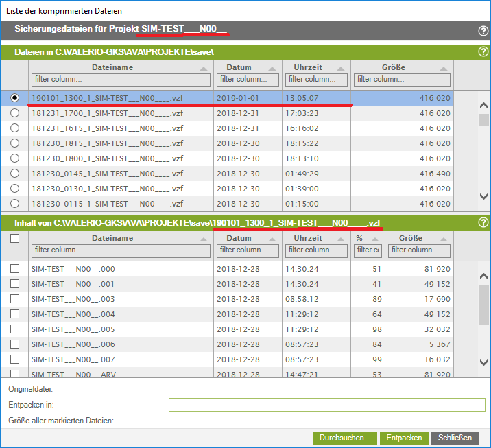Toggle select-all checkbox in lower table header
This screenshot has width=491, height=448.
click(x=14, y=238)
